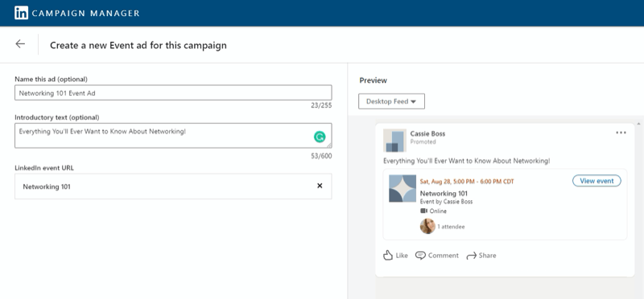Go back using the left arrow
Viewport: 644px width, 299px height.
click(x=20, y=44)
